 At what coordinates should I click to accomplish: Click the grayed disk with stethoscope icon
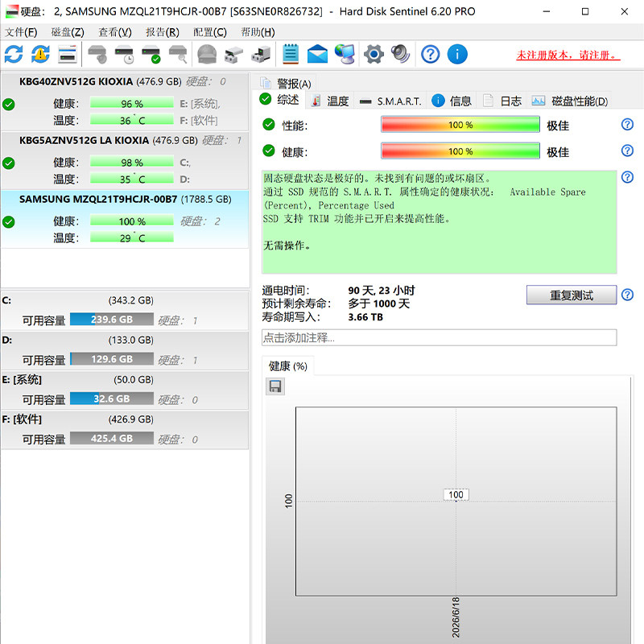pyautogui.click(x=97, y=54)
